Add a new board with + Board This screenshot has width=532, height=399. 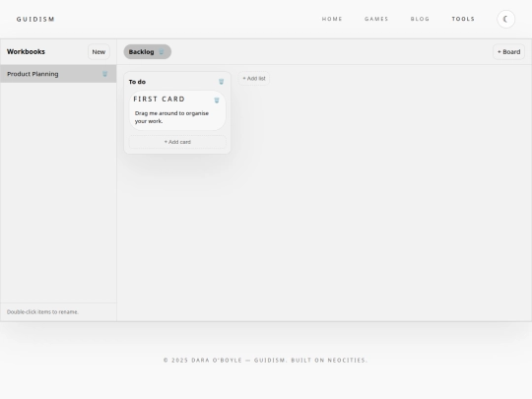508,52
